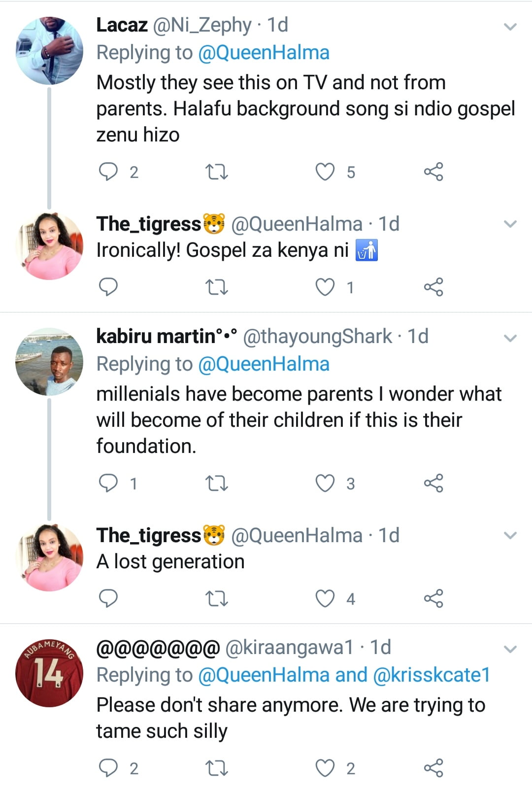The height and width of the screenshot is (791, 532).
Task: Reply to kiraangawa1's 'Please don't share' tweet
Action: pos(108,768)
